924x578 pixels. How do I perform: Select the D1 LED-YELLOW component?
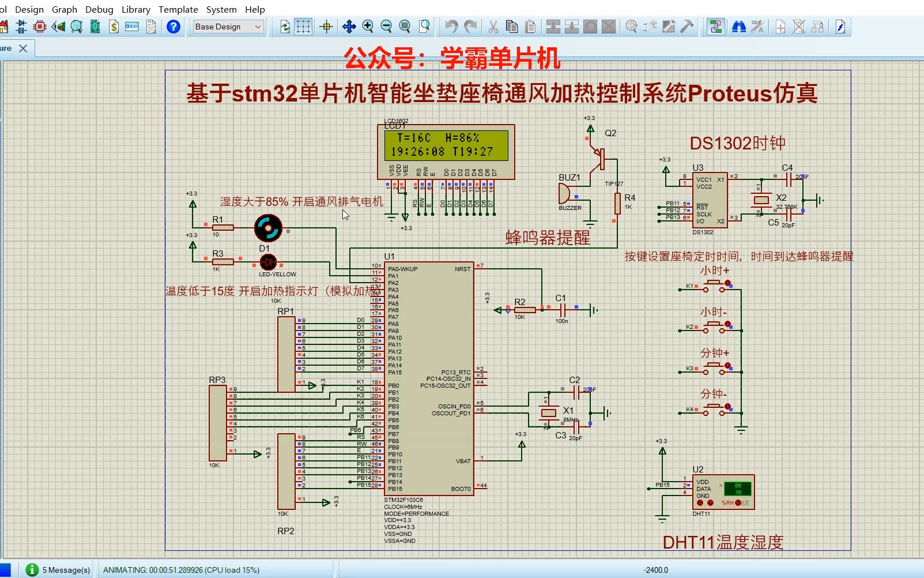pos(267,262)
